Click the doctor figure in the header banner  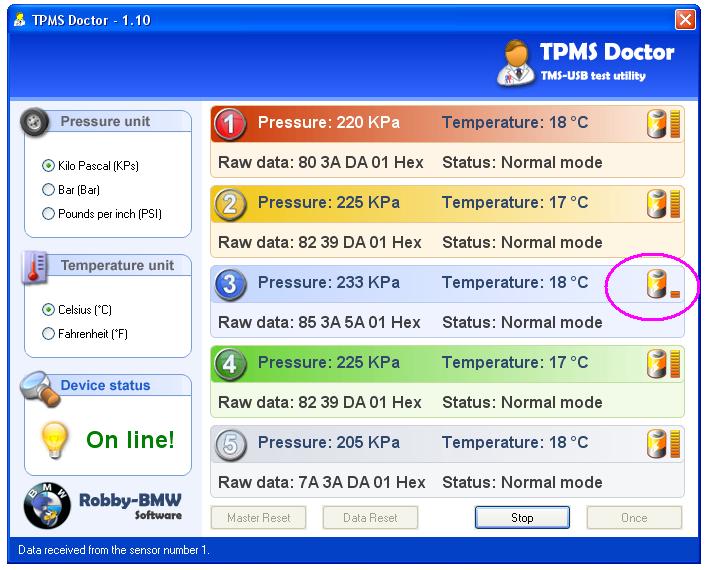click(516, 62)
